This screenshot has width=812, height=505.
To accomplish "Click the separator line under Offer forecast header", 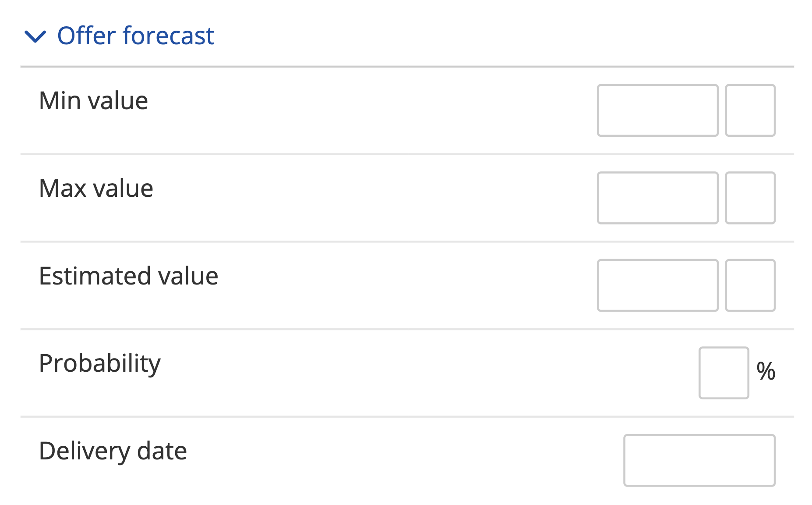I will click(x=407, y=67).
